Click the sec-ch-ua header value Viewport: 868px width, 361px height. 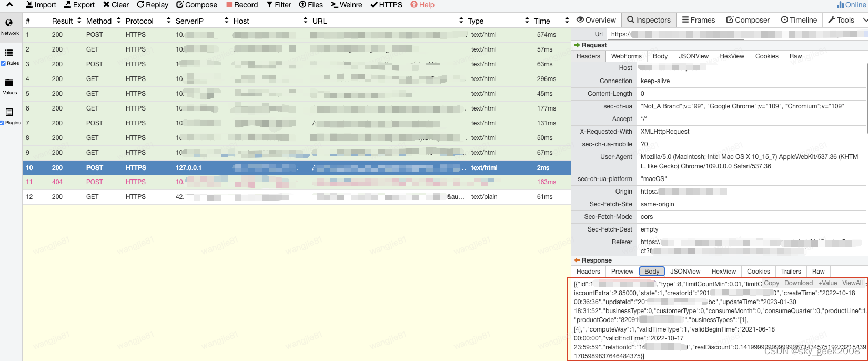(x=742, y=106)
